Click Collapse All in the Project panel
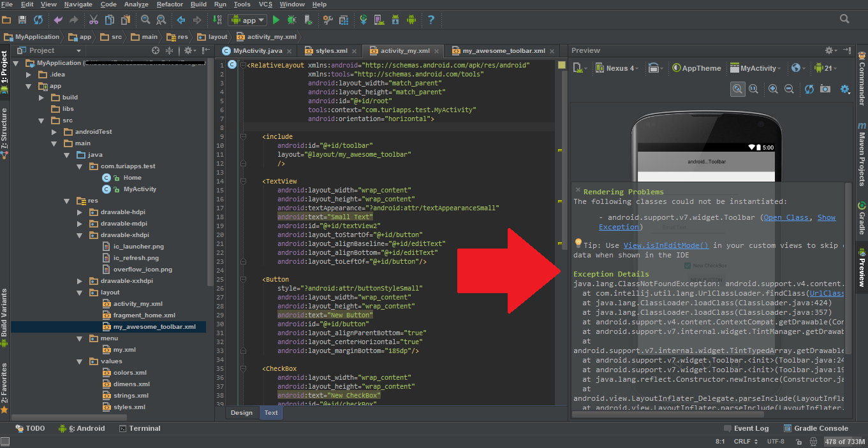The image size is (868, 448). coord(170,50)
